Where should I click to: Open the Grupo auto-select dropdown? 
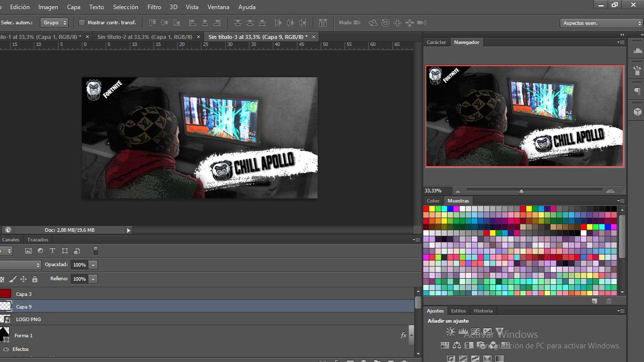pyautogui.click(x=55, y=23)
